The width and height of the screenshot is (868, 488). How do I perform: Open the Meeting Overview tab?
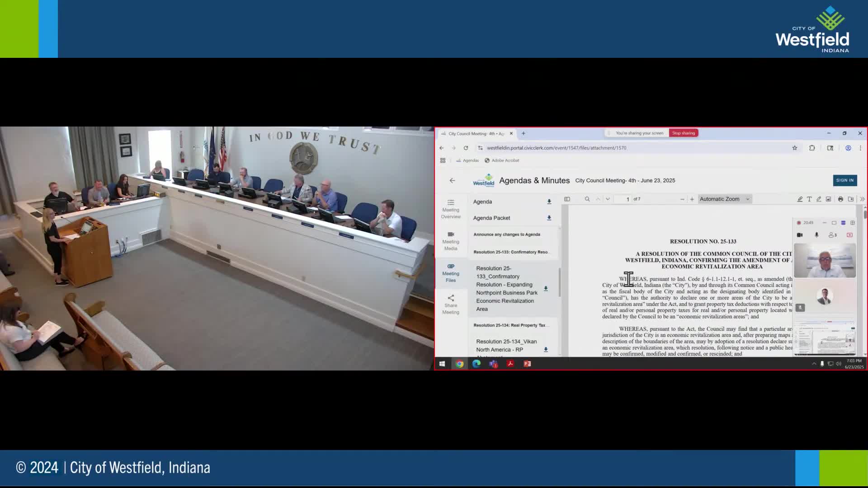pos(450,209)
